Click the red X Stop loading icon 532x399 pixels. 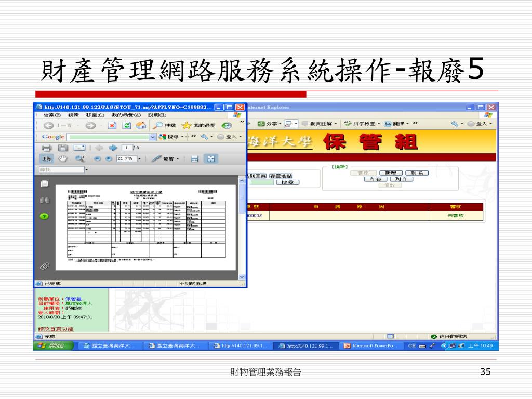click(x=112, y=126)
